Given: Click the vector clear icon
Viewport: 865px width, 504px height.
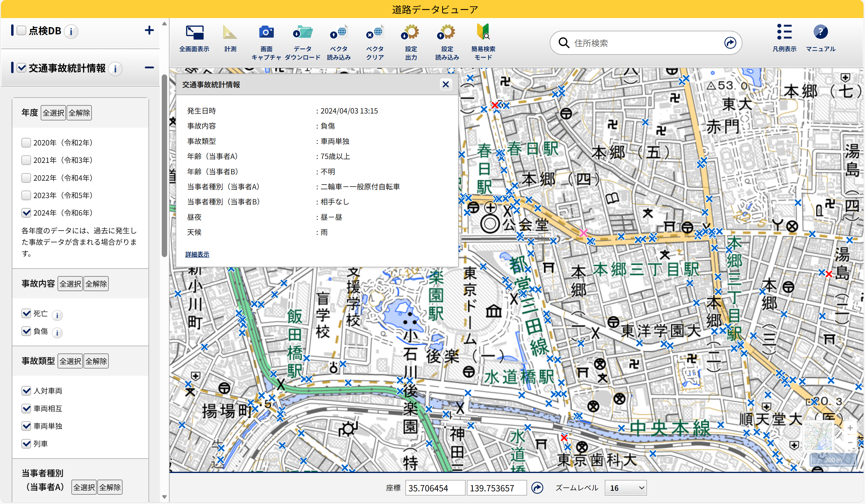Looking at the screenshot, I should point(375,33).
